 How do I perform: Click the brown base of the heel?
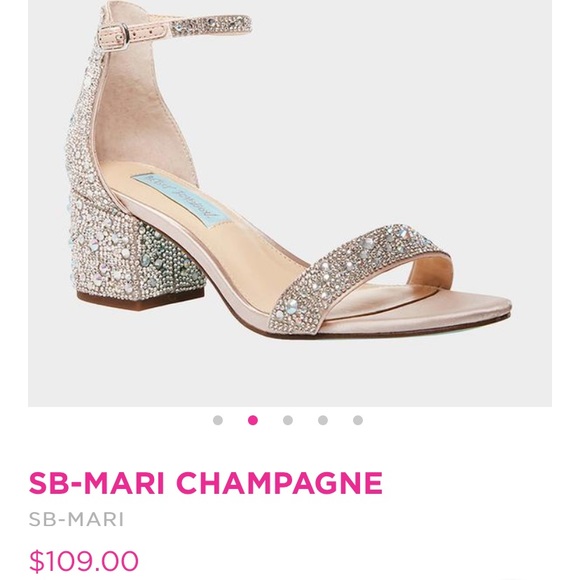142,298
